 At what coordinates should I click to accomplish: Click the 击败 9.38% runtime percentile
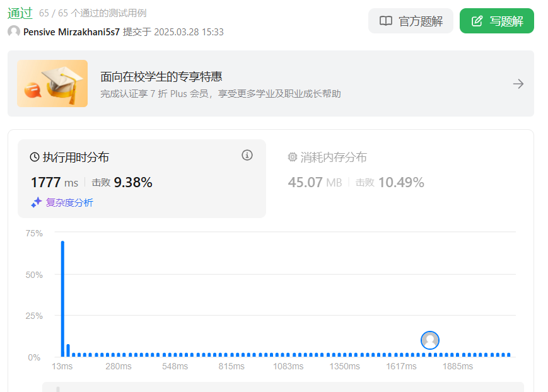122,182
